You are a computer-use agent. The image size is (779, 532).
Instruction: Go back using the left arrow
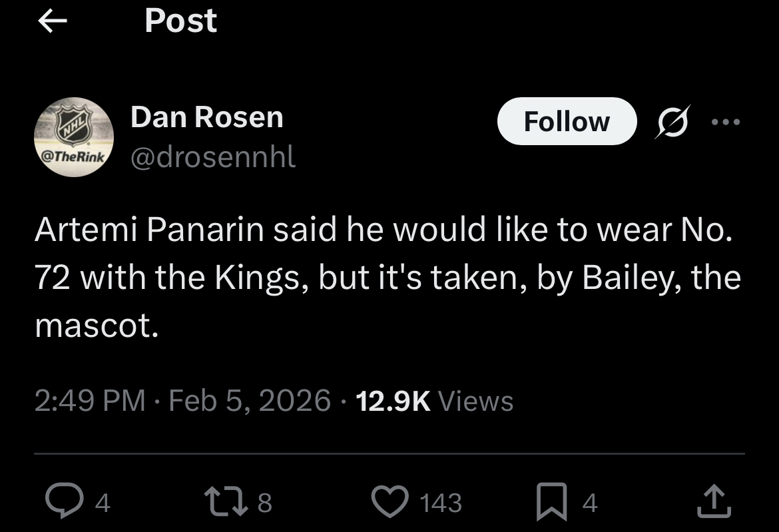pyautogui.click(x=53, y=22)
